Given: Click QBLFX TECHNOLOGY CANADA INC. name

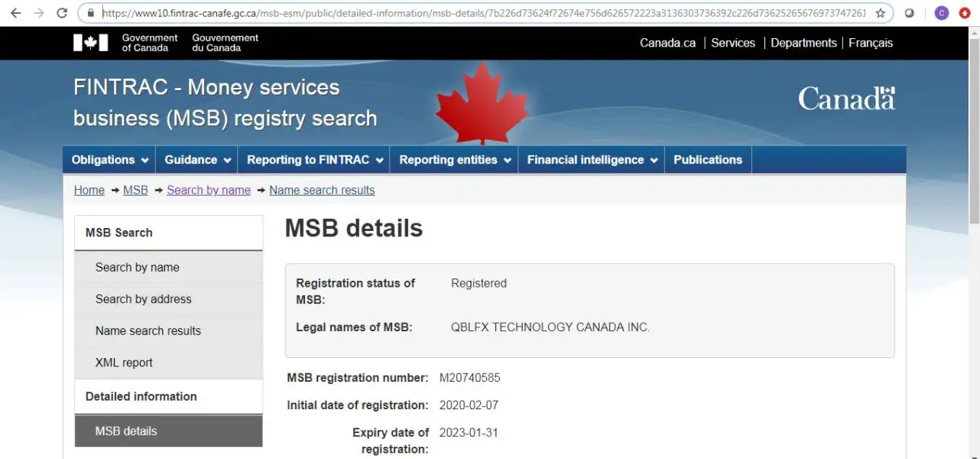Looking at the screenshot, I should click(x=550, y=327).
